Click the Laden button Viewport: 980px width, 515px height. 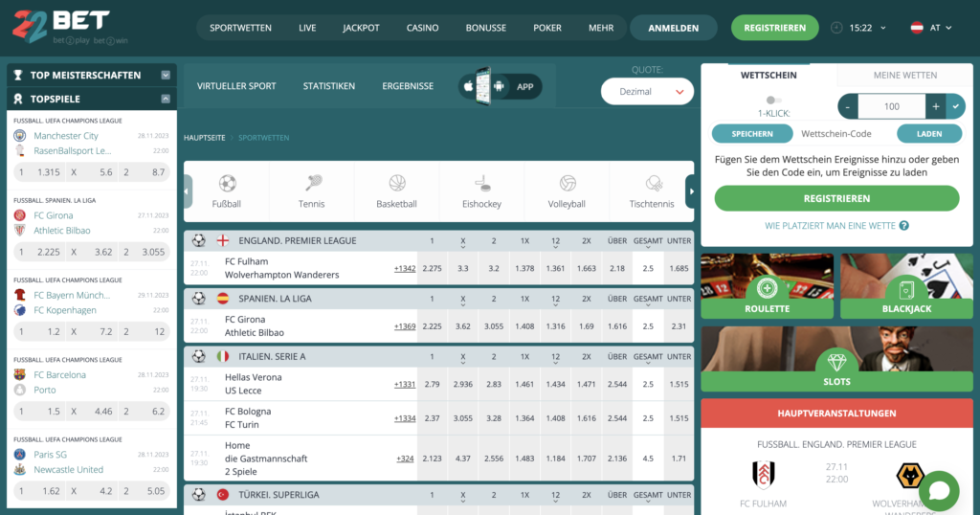(929, 134)
